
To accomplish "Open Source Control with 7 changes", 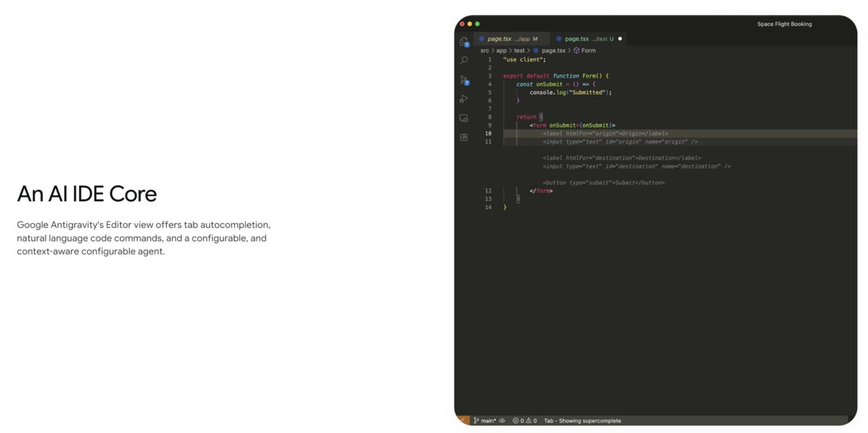I will (464, 80).
